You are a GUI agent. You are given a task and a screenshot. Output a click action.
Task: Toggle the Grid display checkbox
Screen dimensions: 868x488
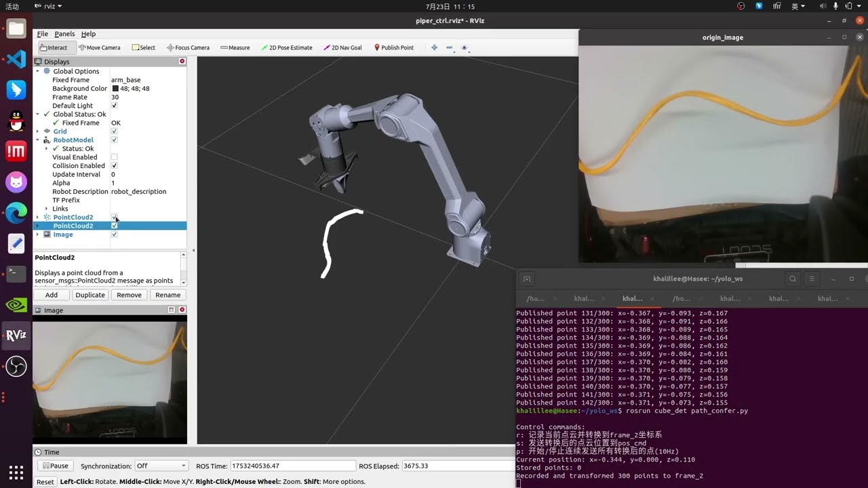(114, 131)
